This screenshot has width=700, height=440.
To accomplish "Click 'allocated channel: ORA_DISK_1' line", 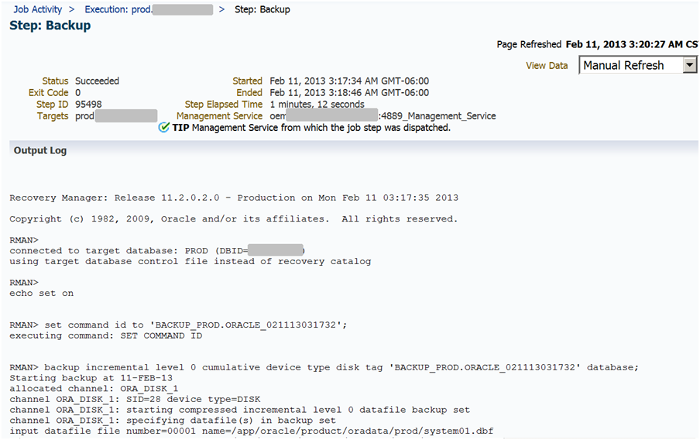I will click(94, 389).
